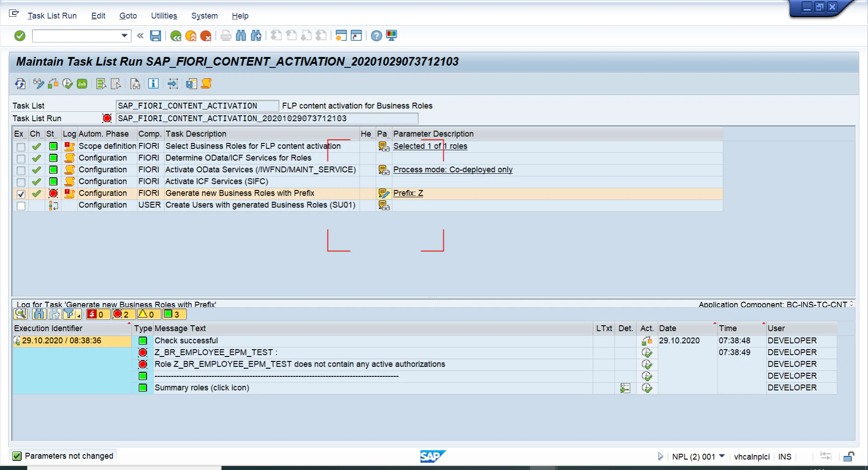Open parameter icon for Create Users row

(384, 205)
